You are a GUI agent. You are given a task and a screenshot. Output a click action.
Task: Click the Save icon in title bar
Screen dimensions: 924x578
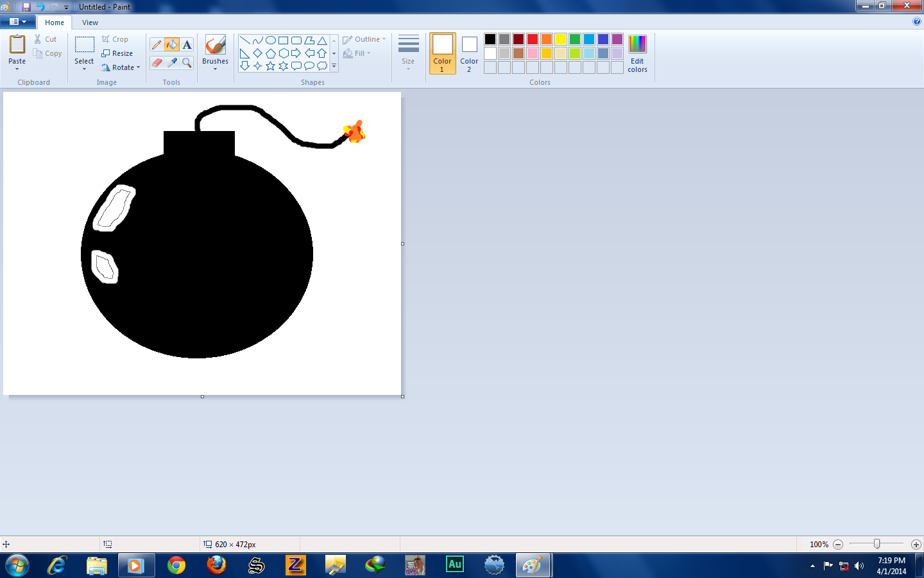point(26,7)
